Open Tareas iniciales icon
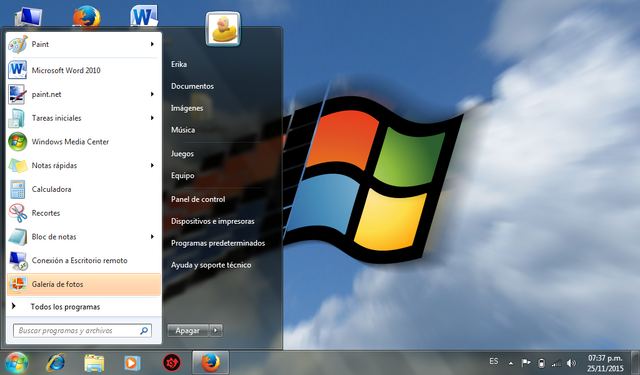This screenshot has height=375, width=640. [x=17, y=118]
